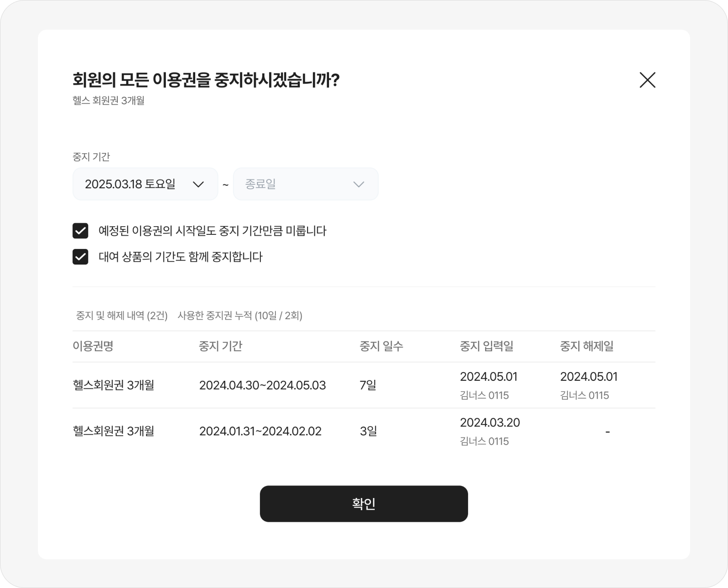Screen dimensions: 728x588
Task: Click the 이용권명 column header
Action: pos(93,346)
